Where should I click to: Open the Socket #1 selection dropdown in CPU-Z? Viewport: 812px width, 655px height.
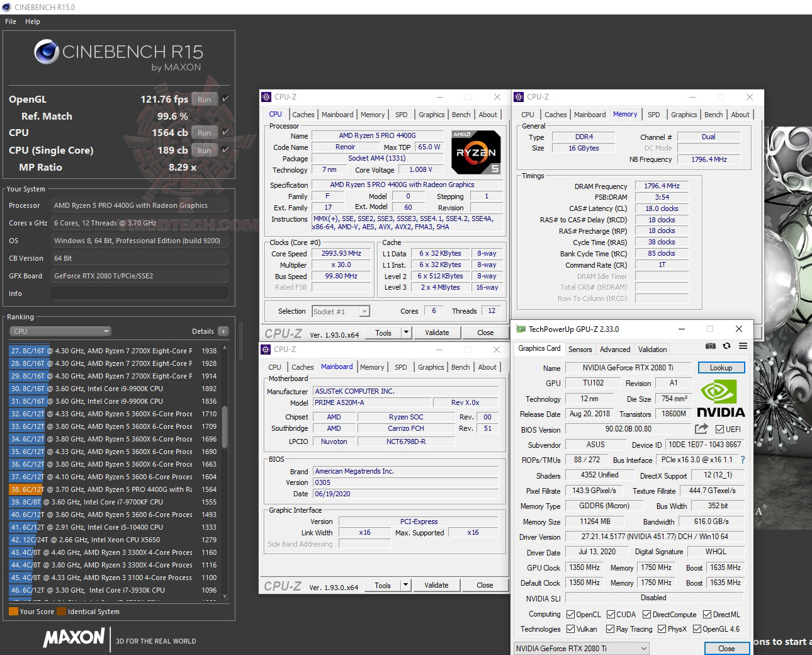[x=364, y=310]
